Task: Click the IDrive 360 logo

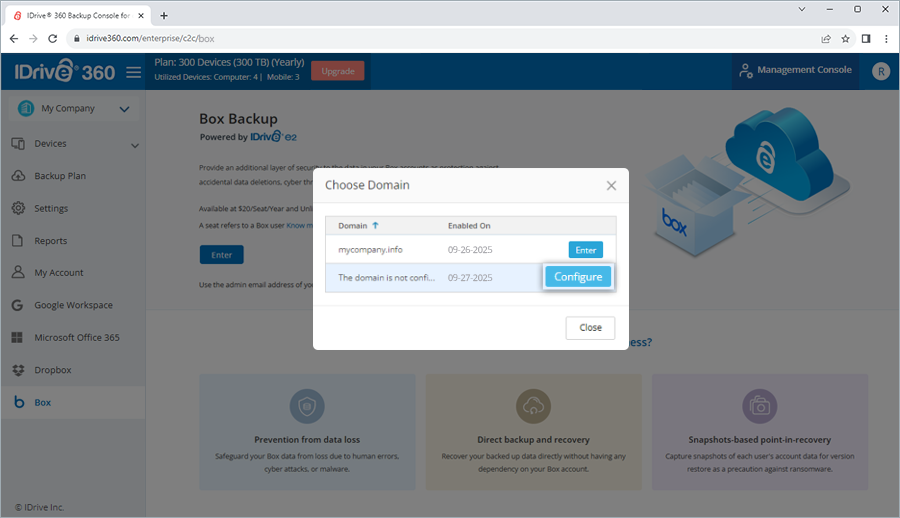Action: point(64,72)
